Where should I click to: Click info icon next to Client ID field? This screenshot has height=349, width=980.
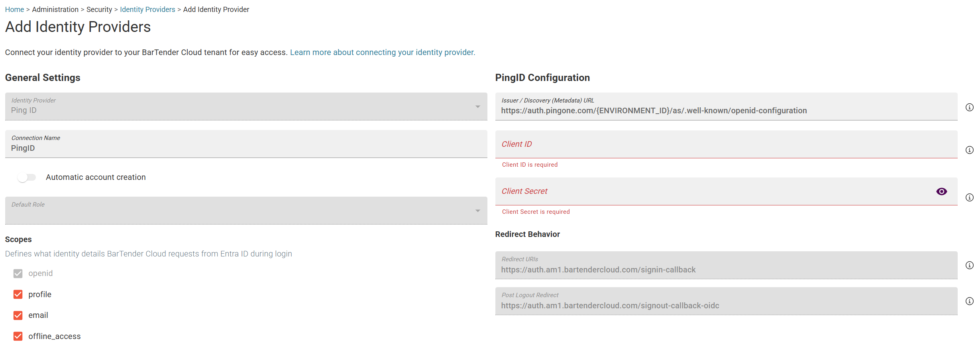click(969, 150)
